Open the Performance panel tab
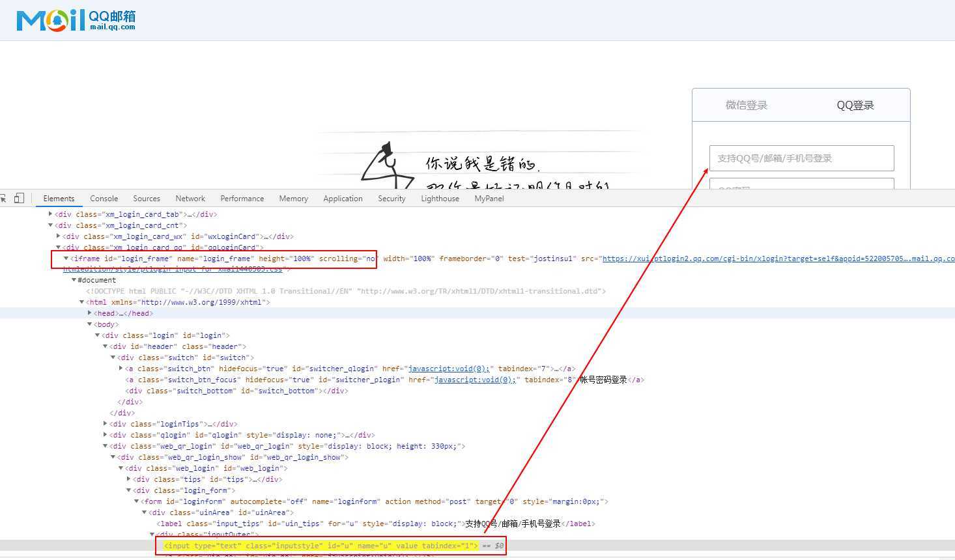 242,199
